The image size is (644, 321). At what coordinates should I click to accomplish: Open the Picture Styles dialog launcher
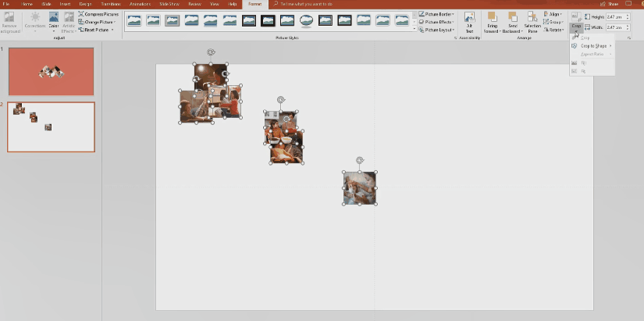coord(455,37)
